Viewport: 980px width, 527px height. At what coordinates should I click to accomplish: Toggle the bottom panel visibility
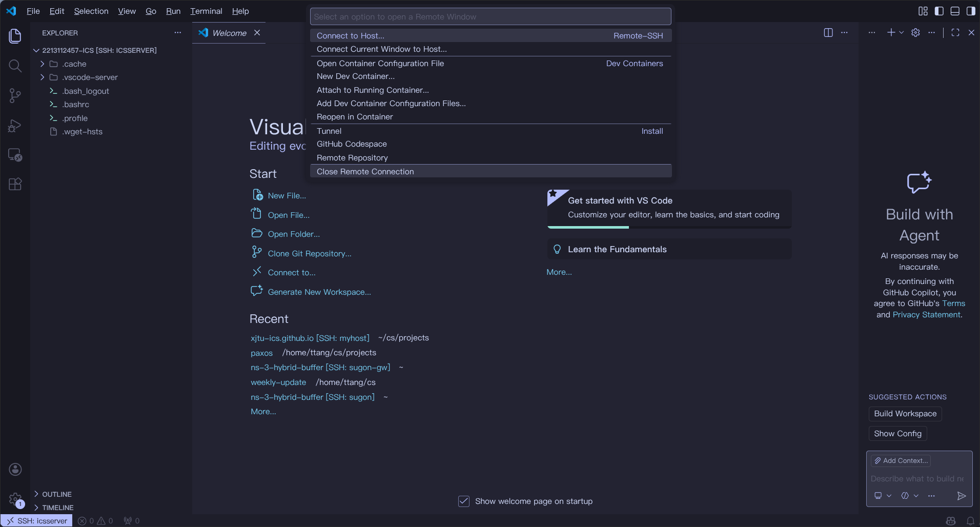pos(955,11)
